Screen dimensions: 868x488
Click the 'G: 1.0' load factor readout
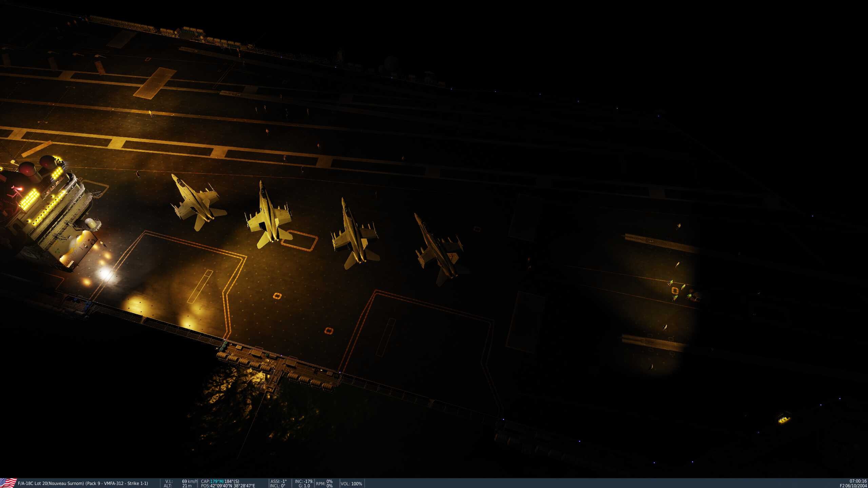coord(304,486)
